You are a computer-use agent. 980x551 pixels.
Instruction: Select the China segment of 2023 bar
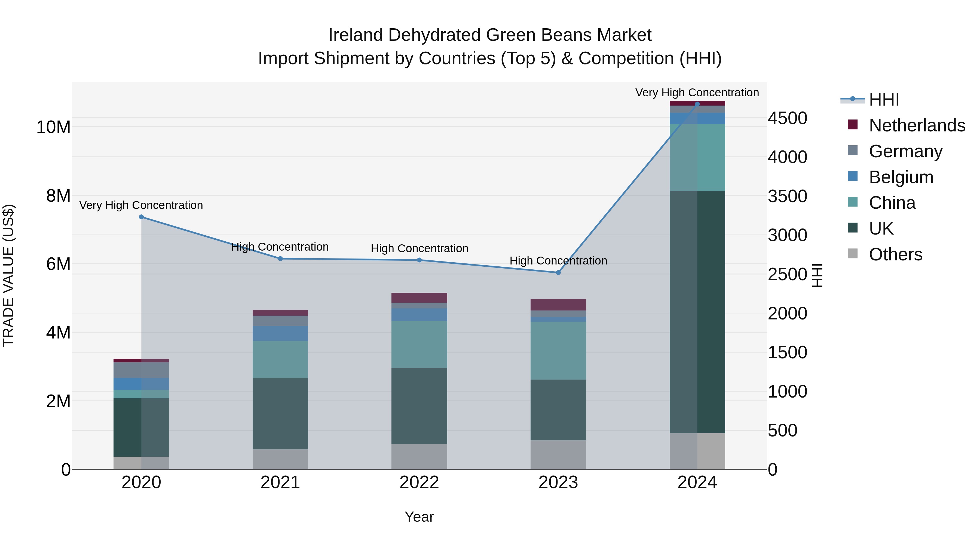[558, 351]
